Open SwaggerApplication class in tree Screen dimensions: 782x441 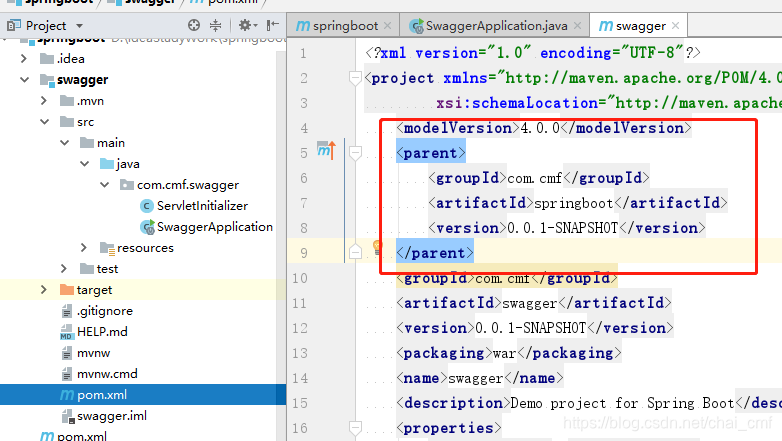206,226
